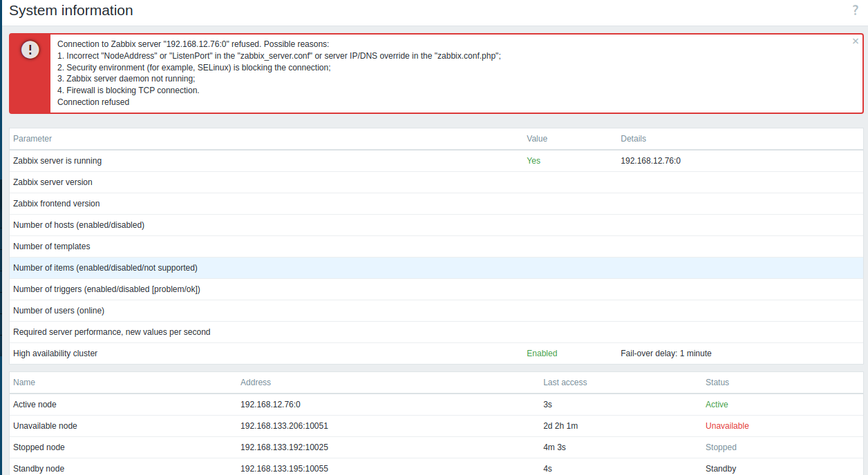Select the 'High availability cluster' label
This screenshot has width=868, height=475.
click(x=55, y=353)
